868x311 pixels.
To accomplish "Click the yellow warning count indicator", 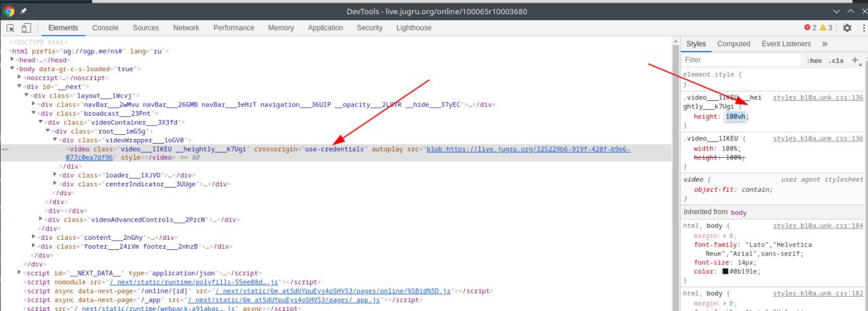I will tap(825, 28).
